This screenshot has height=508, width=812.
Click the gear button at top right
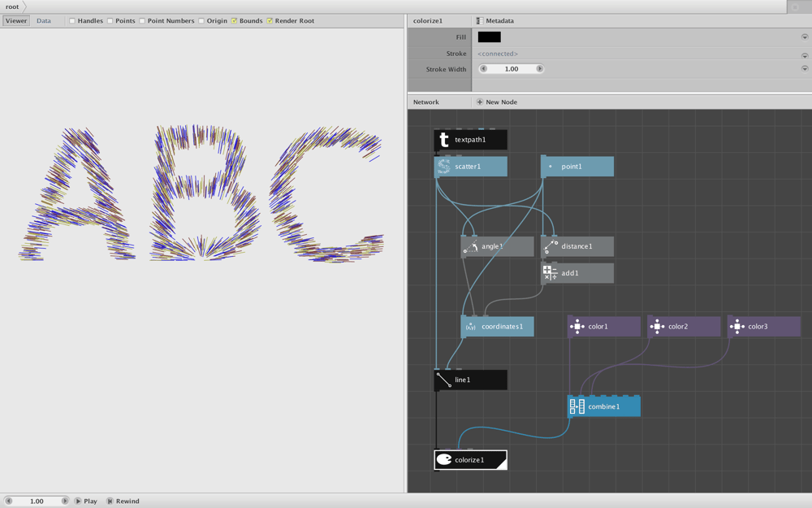[796, 7]
